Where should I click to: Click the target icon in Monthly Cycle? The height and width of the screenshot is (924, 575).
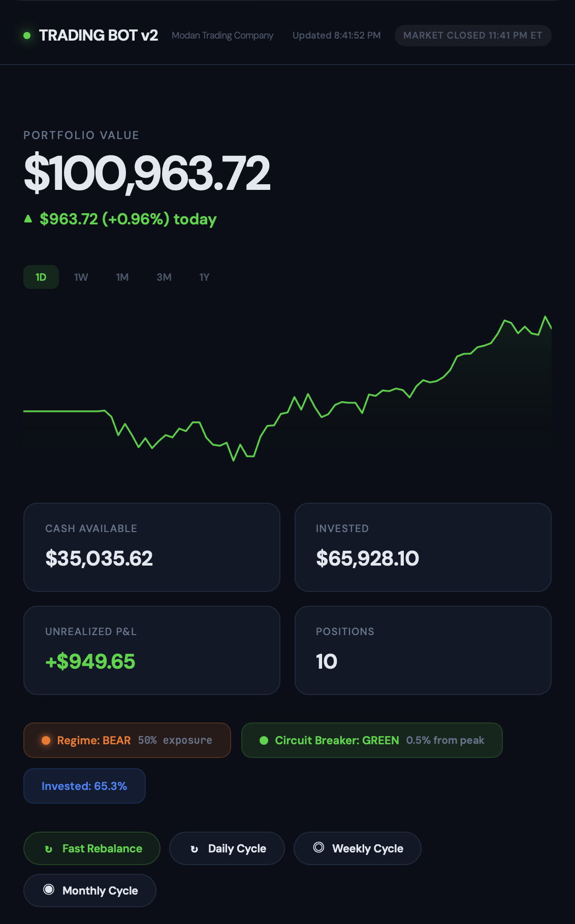(x=49, y=890)
